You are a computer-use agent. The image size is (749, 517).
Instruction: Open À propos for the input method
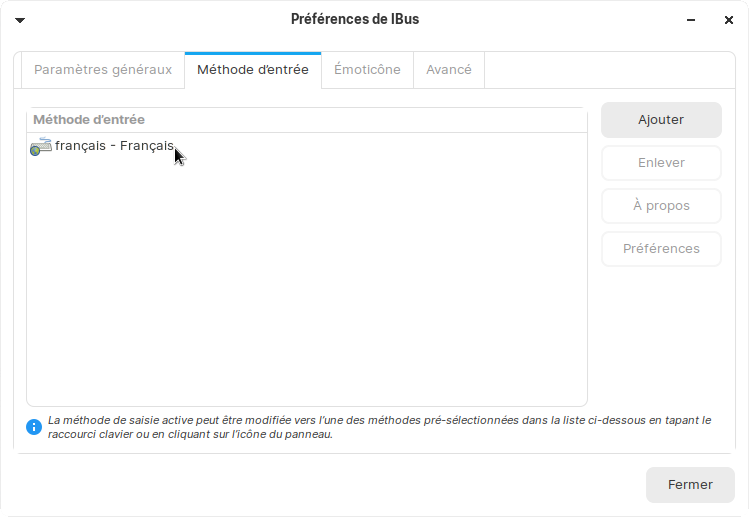click(x=661, y=206)
